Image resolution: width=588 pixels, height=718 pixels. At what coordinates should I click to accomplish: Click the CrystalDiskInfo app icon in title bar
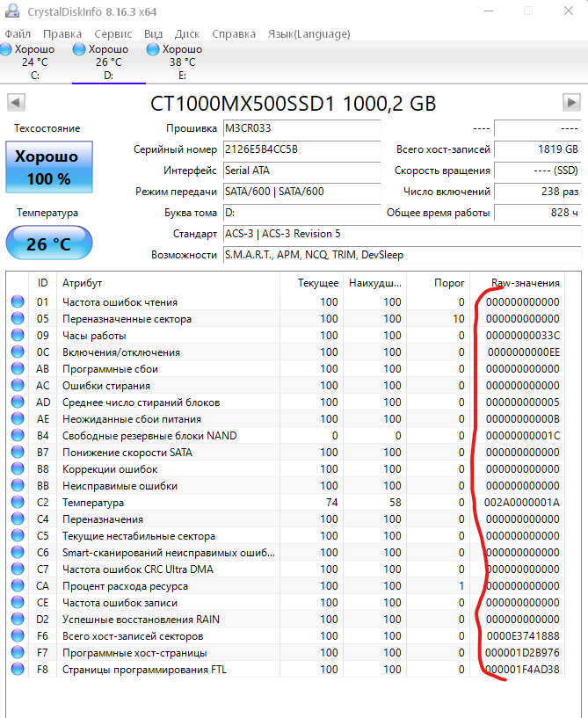click(12, 11)
